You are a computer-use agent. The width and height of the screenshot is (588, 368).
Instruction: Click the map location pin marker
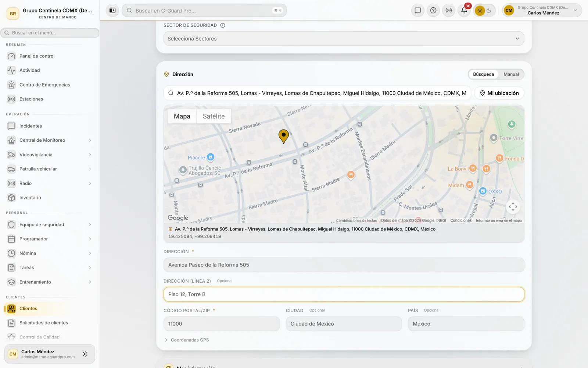click(x=283, y=136)
